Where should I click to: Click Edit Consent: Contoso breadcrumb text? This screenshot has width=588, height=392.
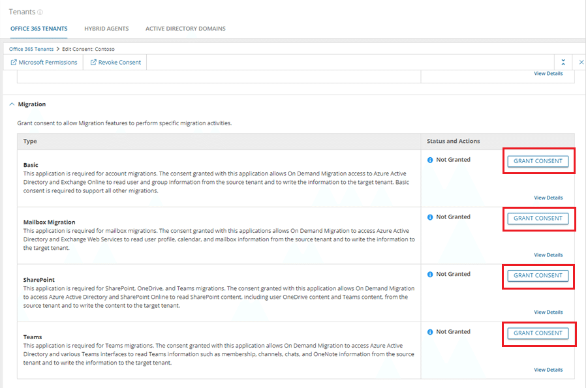[89, 49]
